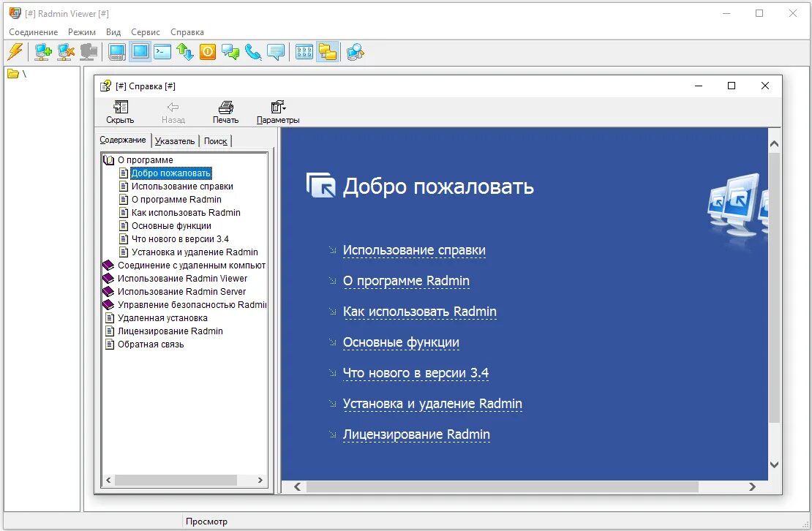Click the grayed-out connection properties icon
Image resolution: width=812 pixels, height=531 pixels.
click(x=89, y=52)
